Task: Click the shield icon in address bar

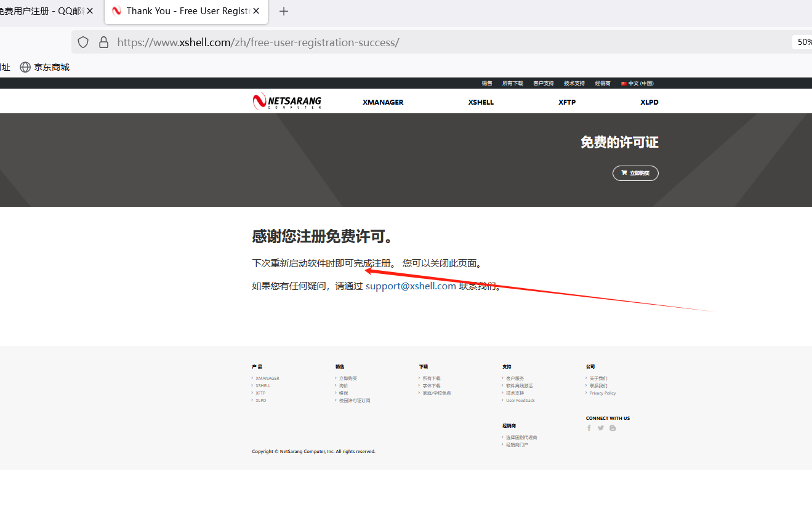Action: [x=83, y=42]
